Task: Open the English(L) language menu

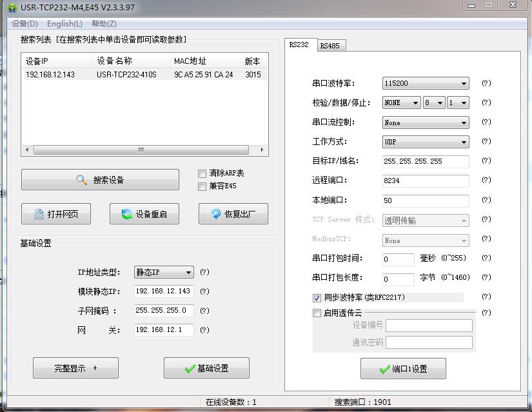Action: pos(64,24)
